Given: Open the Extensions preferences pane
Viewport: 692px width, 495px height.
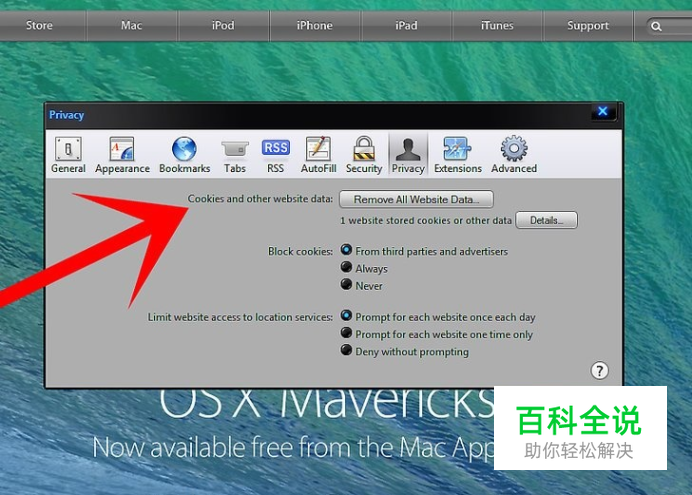Looking at the screenshot, I should click(458, 155).
